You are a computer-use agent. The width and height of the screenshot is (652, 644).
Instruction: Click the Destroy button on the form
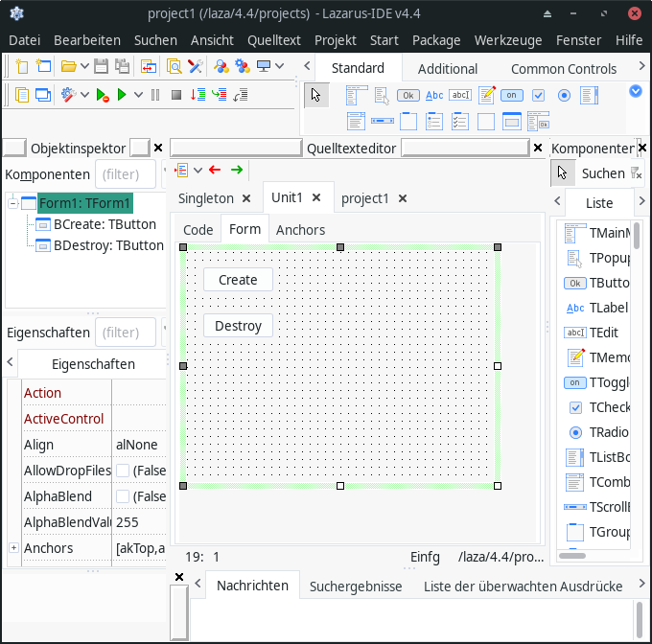(x=238, y=326)
